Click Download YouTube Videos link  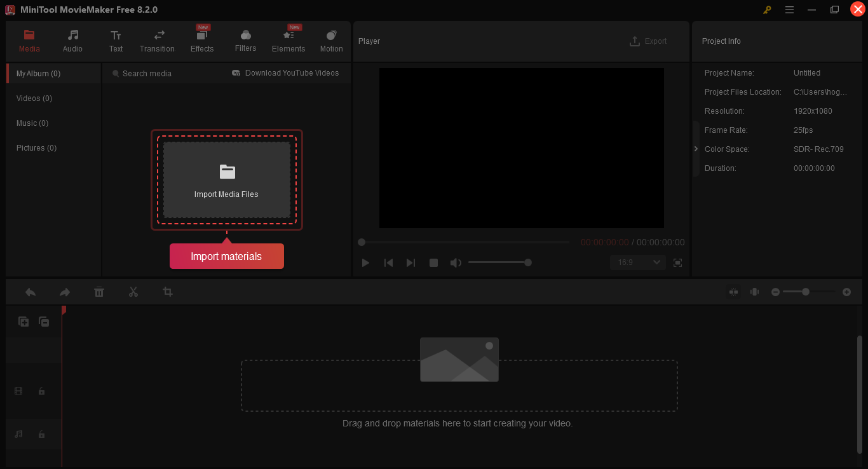pyautogui.click(x=285, y=73)
